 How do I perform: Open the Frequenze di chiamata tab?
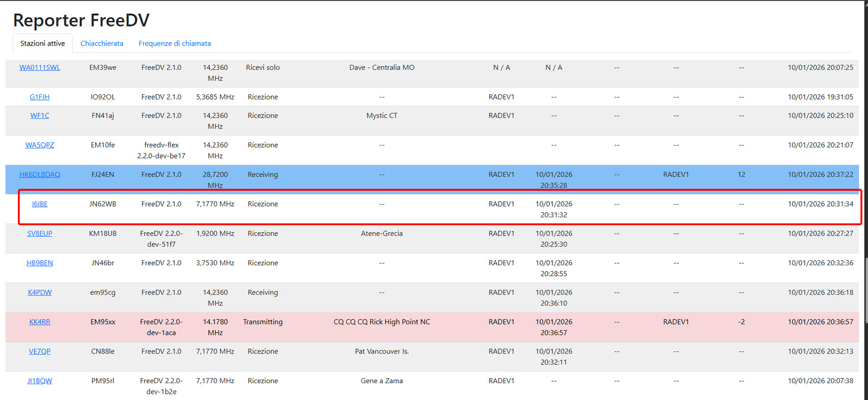coord(175,43)
